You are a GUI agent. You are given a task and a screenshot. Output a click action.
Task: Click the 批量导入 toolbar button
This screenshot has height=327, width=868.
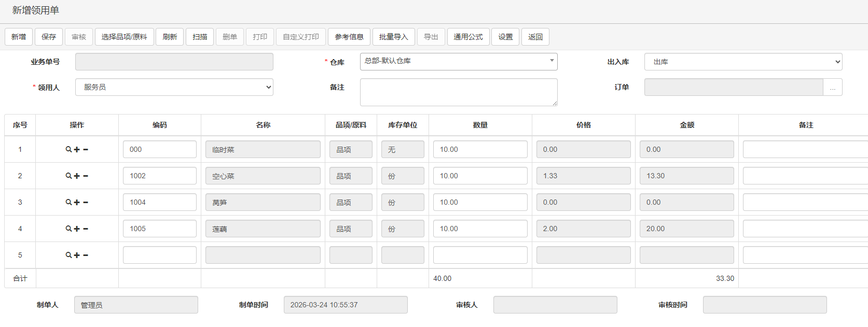pos(393,37)
